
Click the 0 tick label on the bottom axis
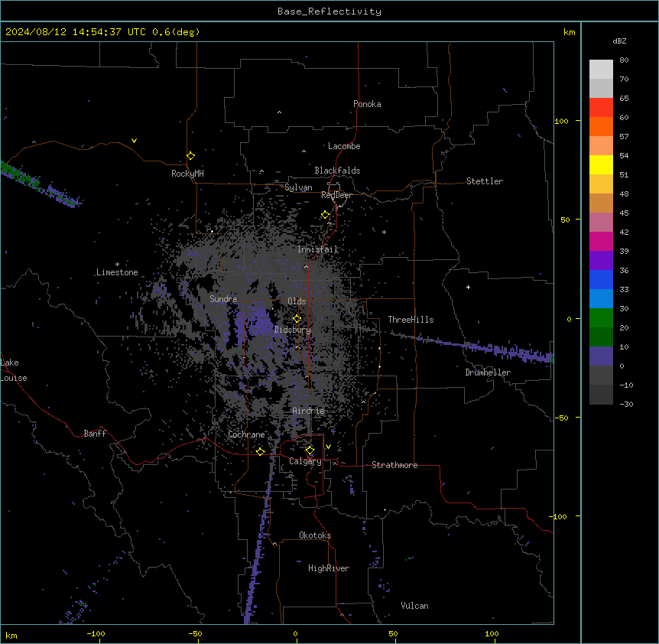coord(295,633)
